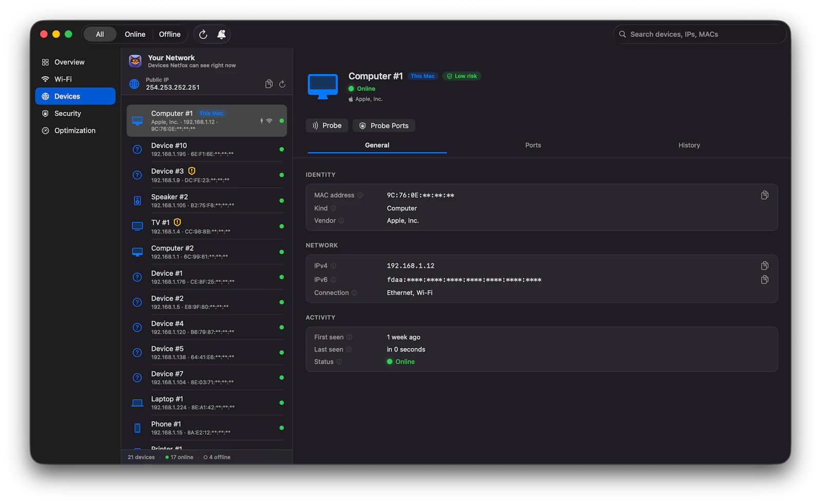821x504 pixels.
Task: Open the Wi-Fi section
Action: pos(75,79)
